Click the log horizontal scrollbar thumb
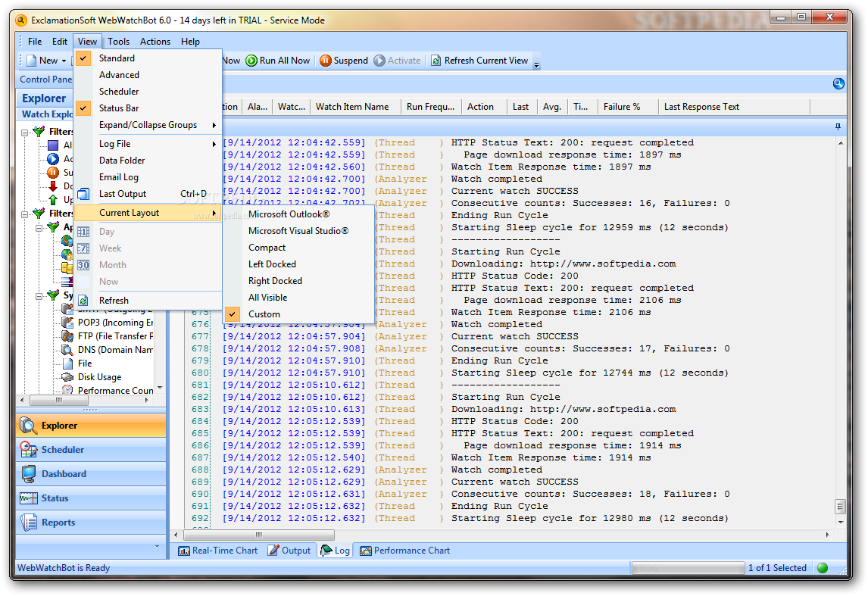Screen dimensions: 868x596 point(259,535)
